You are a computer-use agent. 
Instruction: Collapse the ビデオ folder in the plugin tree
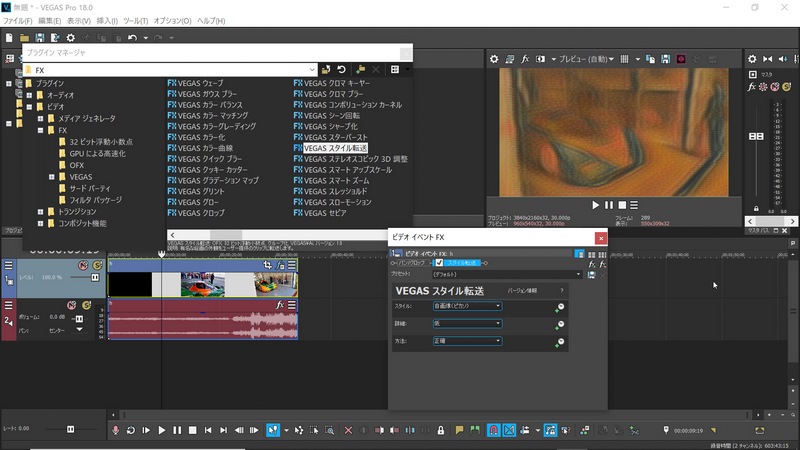click(29, 107)
